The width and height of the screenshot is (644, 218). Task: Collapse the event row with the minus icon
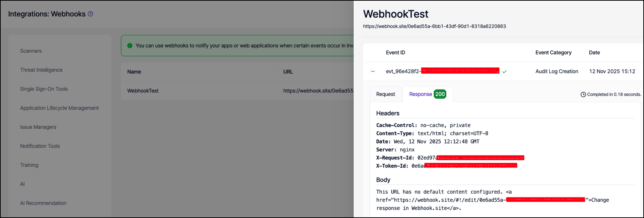373,72
